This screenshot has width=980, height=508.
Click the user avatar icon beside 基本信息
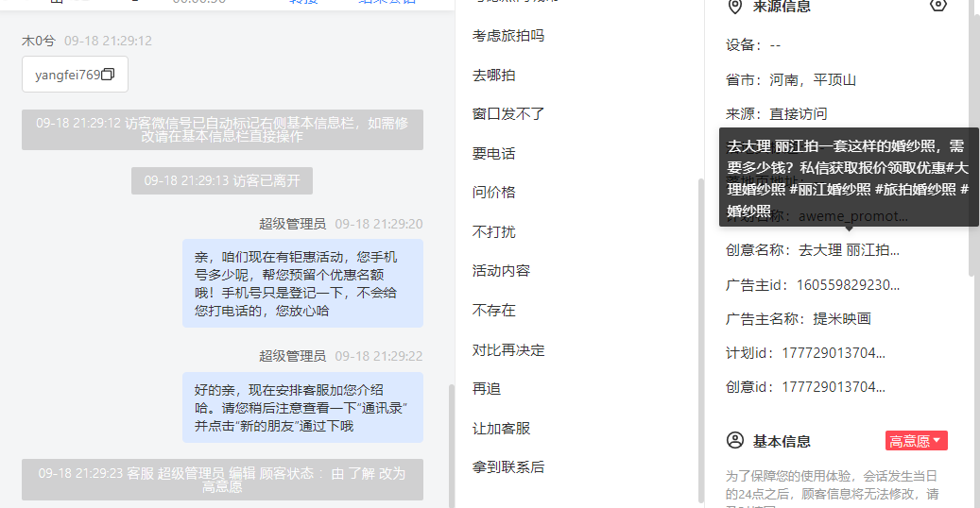(x=735, y=441)
